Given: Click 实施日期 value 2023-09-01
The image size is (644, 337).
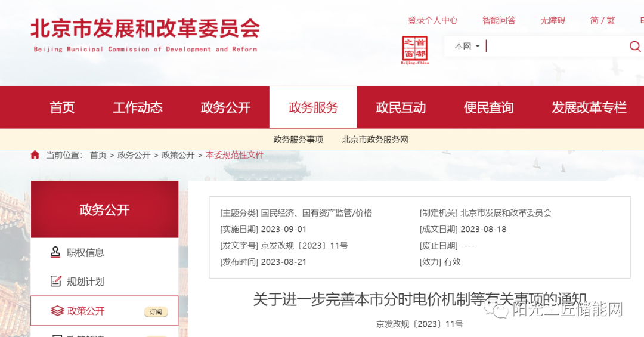Looking at the screenshot, I should coord(284,229).
